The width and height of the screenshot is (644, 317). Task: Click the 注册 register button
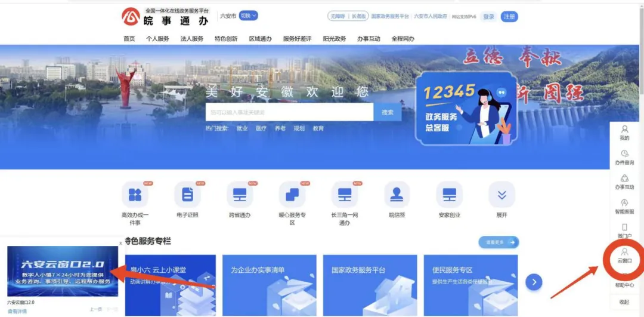click(x=509, y=17)
